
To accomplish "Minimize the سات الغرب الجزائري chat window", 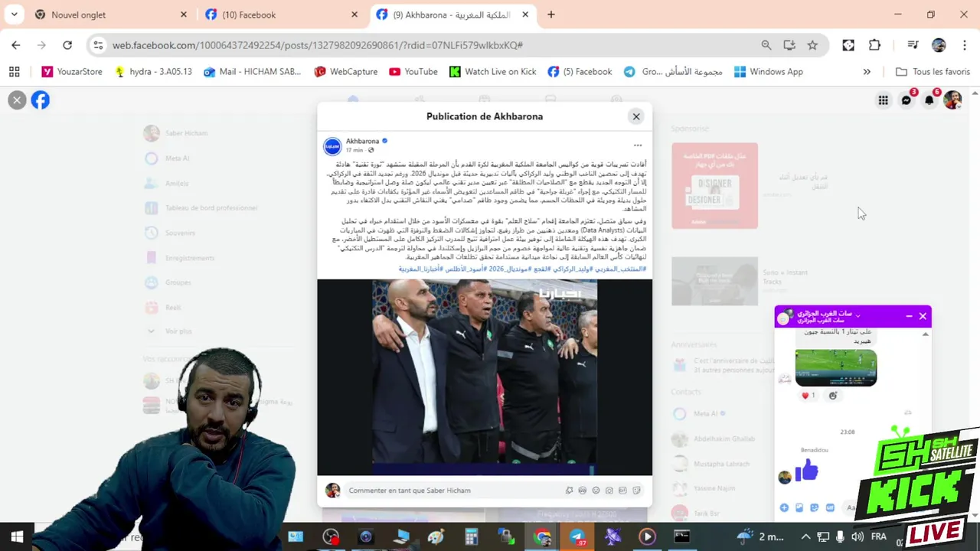I will coord(909,316).
